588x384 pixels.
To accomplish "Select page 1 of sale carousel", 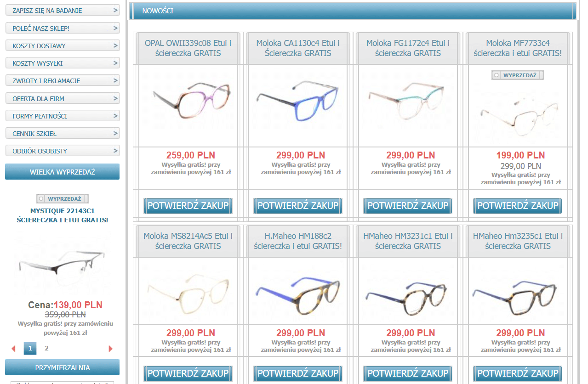I will 30,348.
